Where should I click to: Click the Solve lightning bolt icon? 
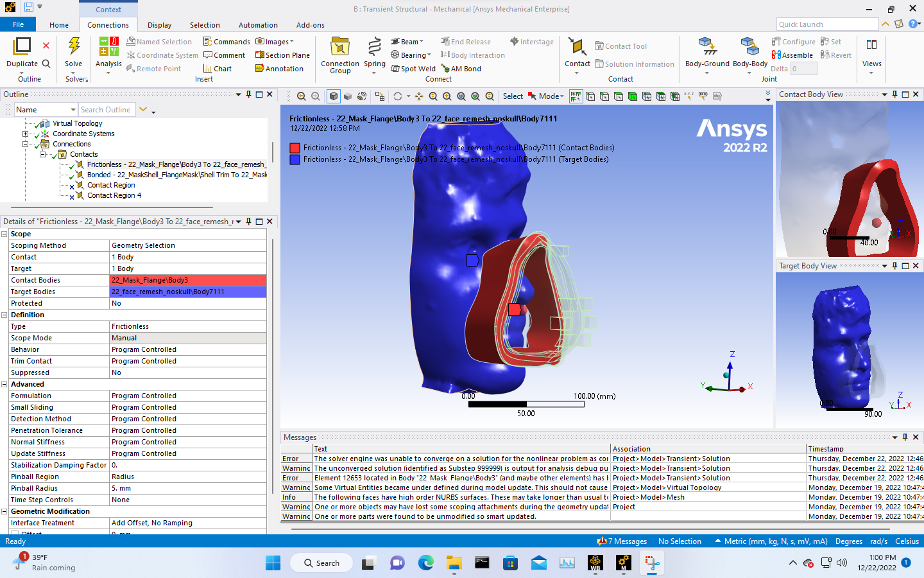click(74, 47)
